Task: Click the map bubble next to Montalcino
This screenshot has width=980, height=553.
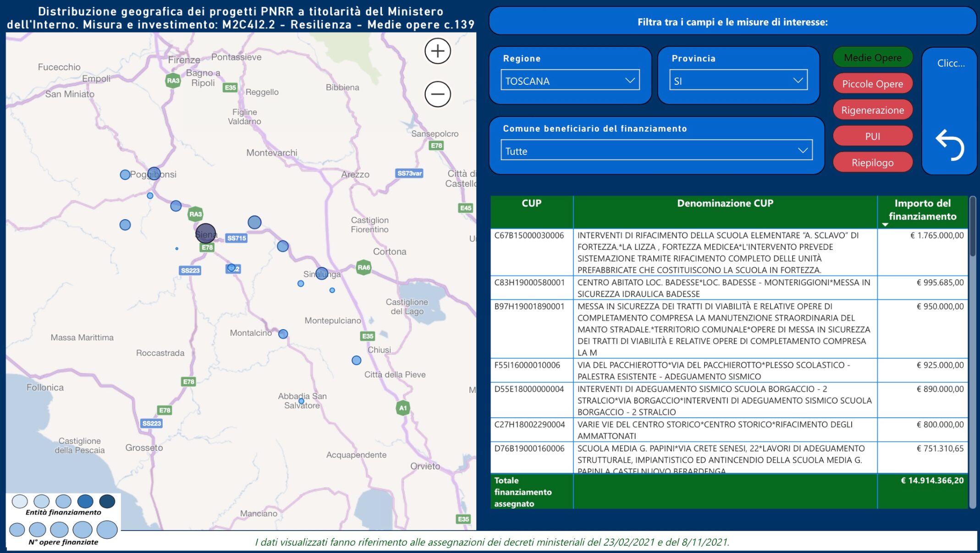Action: click(283, 334)
